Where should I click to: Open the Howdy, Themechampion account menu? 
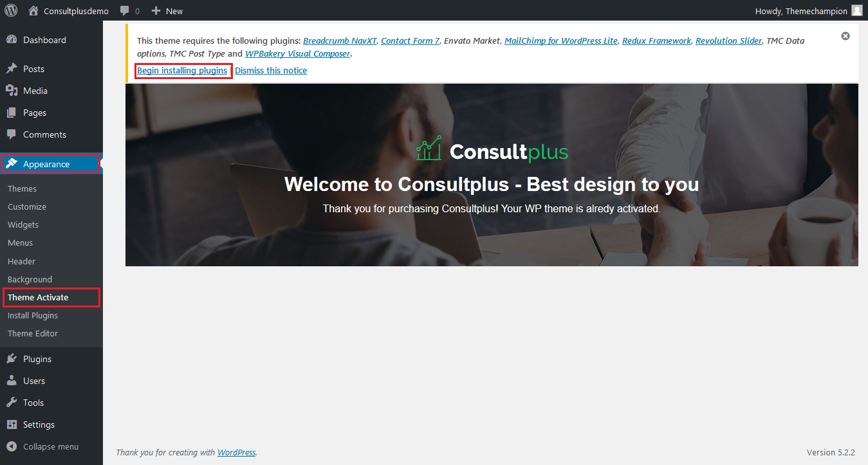point(801,11)
